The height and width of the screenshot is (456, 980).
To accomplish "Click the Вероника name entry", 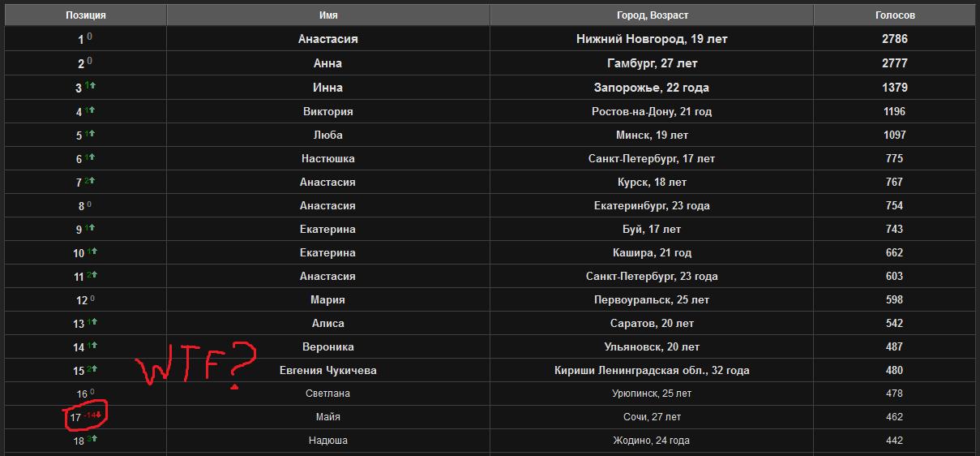I will pos(327,346).
